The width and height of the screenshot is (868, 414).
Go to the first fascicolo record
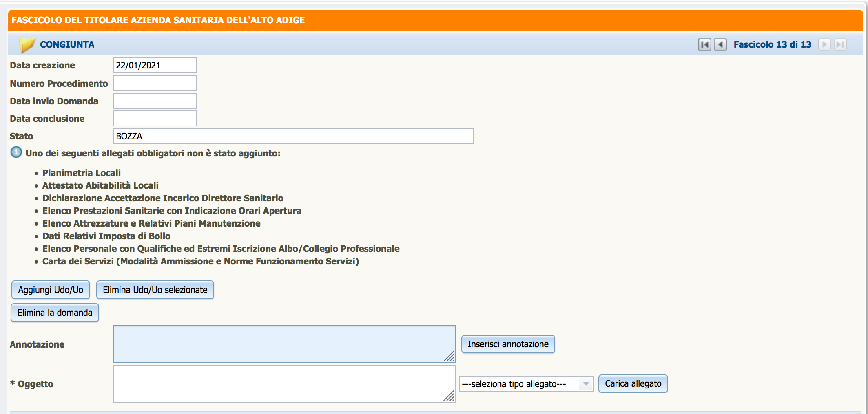coord(704,44)
